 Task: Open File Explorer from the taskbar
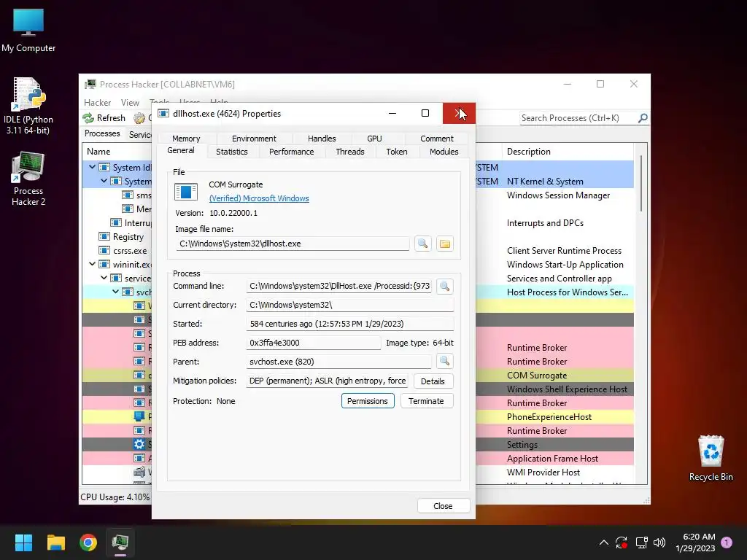pyautogui.click(x=55, y=542)
